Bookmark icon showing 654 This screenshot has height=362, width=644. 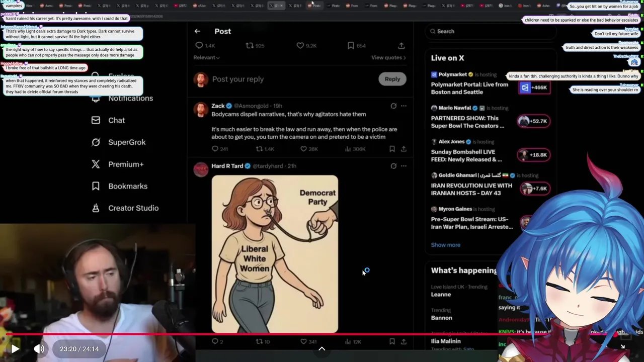click(x=351, y=46)
